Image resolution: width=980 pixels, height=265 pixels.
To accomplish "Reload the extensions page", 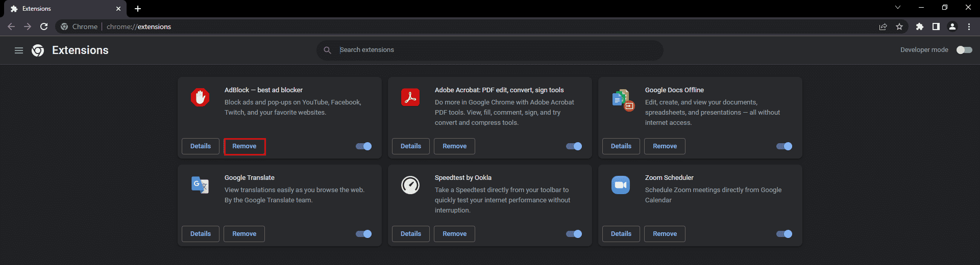I will pyautogui.click(x=44, y=26).
